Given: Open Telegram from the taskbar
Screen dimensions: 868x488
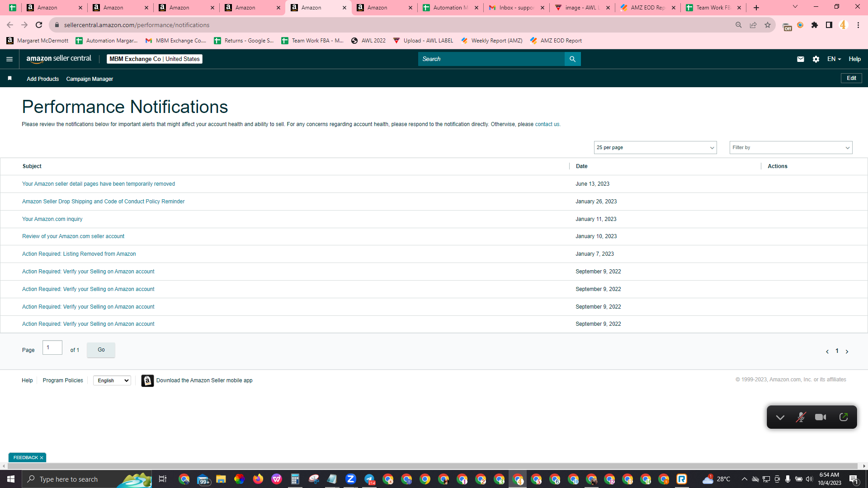Looking at the screenshot, I should 369,479.
